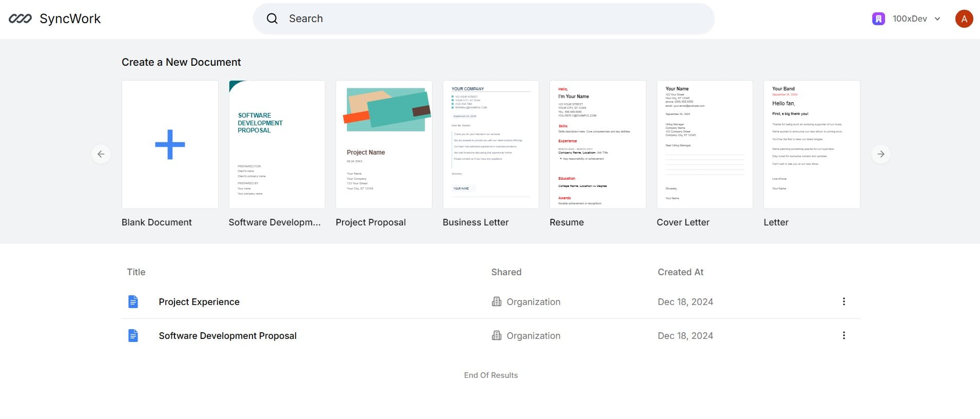Click the purple 100xDev organization icon

tap(878, 19)
